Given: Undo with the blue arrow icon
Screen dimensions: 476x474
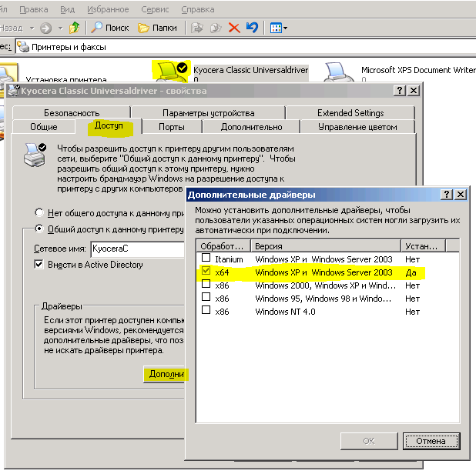Looking at the screenshot, I should click(x=252, y=28).
